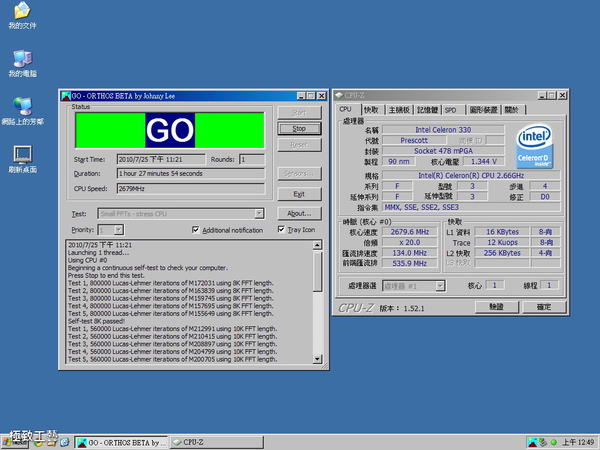Click the green circle tray icon

(x=553, y=443)
